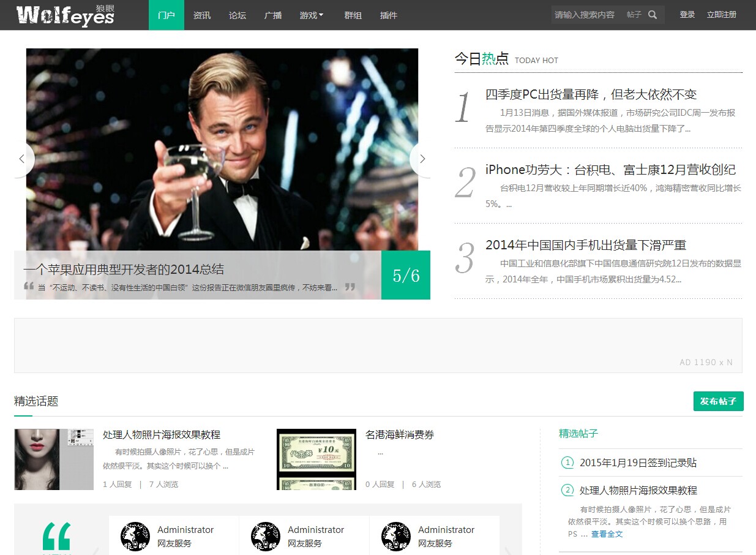Click the 5/6 slide counter
The image size is (756, 555).
pyautogui.click(x=406, y=275)
